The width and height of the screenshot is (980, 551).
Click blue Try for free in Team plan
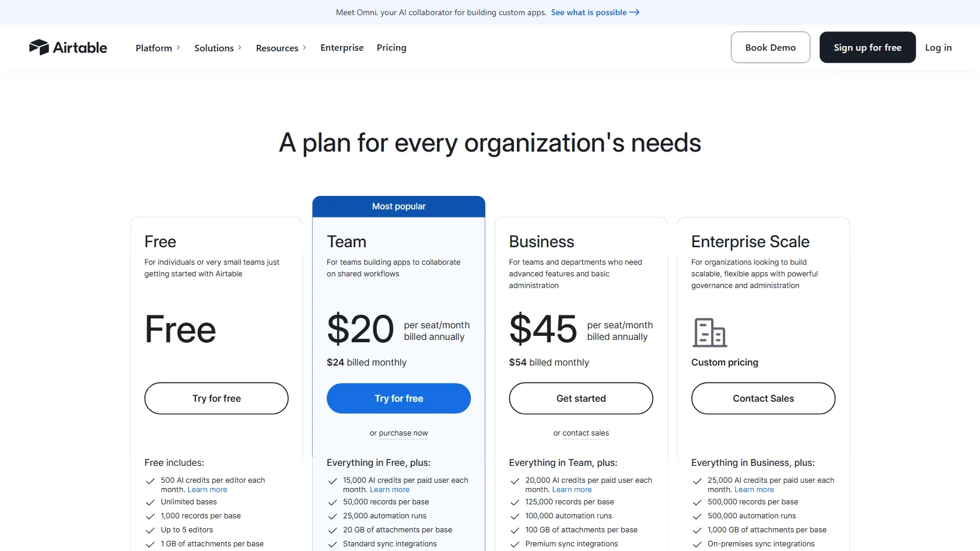399,398
